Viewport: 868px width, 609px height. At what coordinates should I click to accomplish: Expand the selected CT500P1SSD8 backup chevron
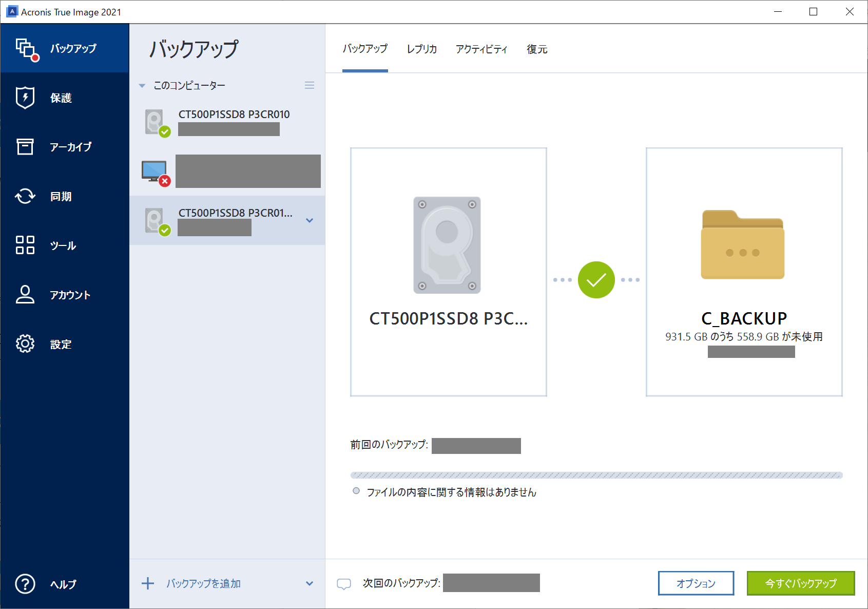click(x=310, y=220)
